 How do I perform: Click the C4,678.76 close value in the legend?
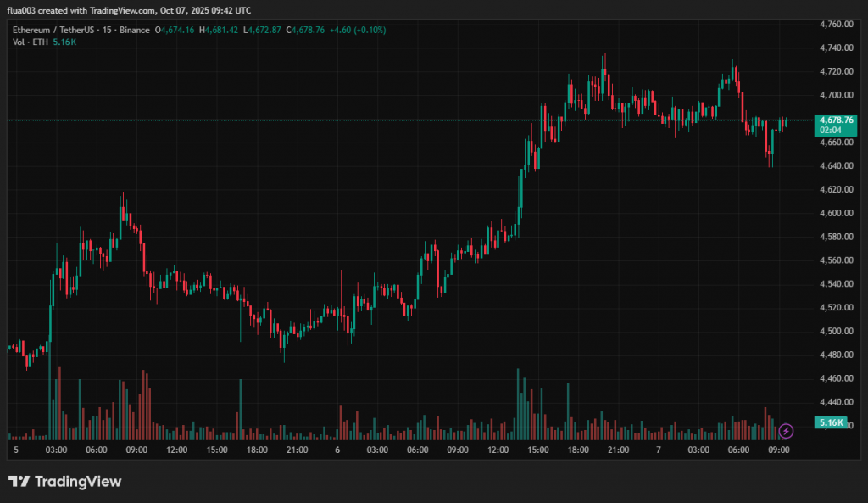(305, 30)
